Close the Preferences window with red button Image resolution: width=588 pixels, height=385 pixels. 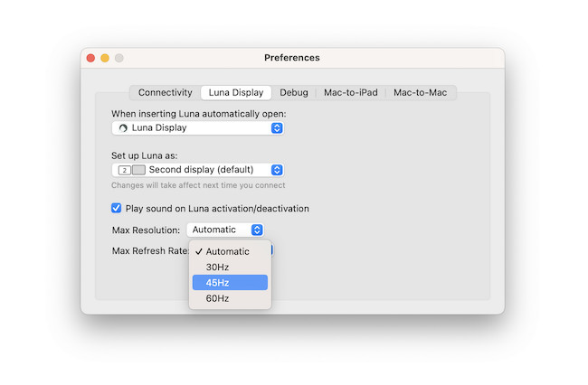pos(90,58)
